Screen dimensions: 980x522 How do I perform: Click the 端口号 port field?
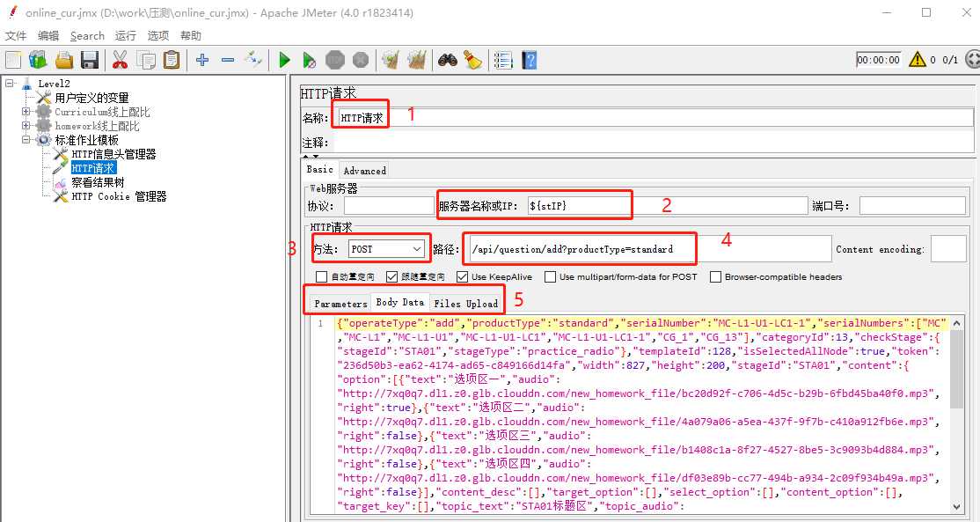pyautogui.click(x=912, y=206)
